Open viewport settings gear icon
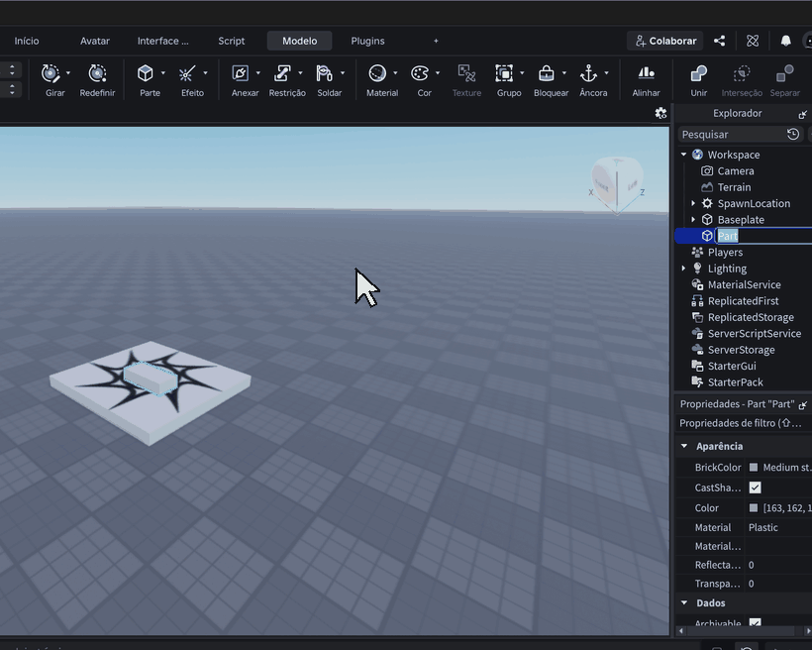812x650 pixels. [x=660, y=113]
